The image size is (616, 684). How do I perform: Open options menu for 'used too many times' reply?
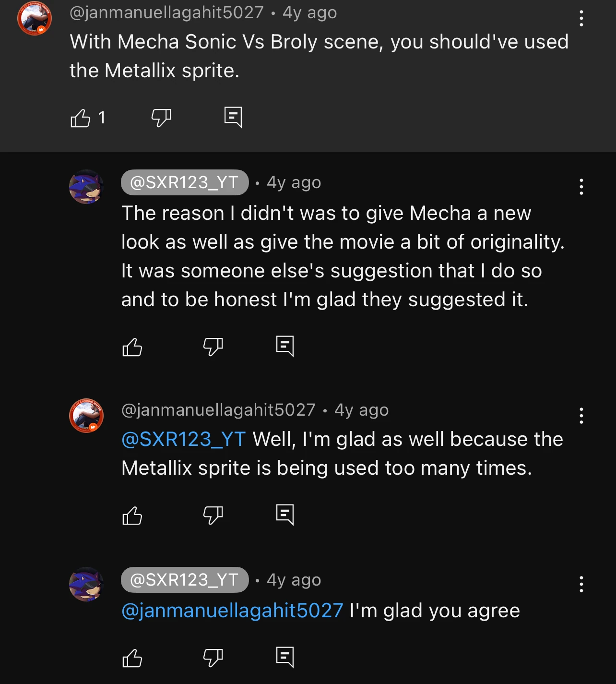[581, 415]
